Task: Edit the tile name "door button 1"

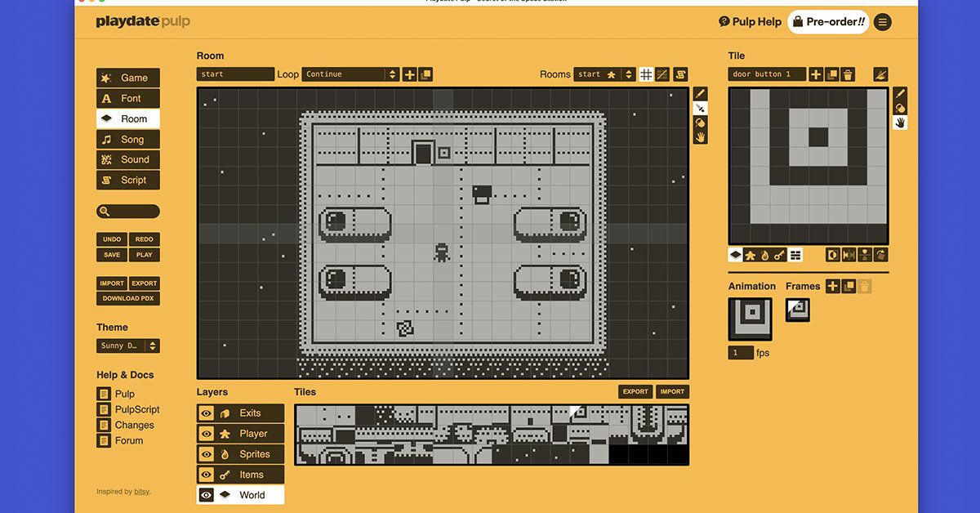Action: [x=767, y=74]
